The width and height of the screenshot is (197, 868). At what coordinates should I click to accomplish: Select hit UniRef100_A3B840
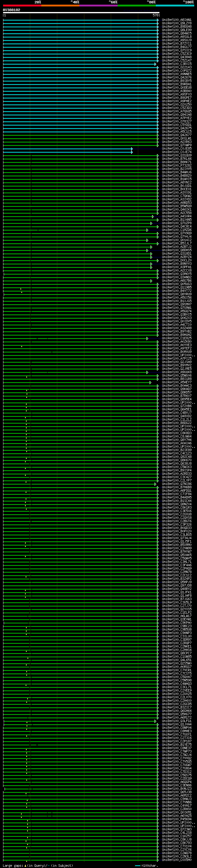(x=176, y=91)
